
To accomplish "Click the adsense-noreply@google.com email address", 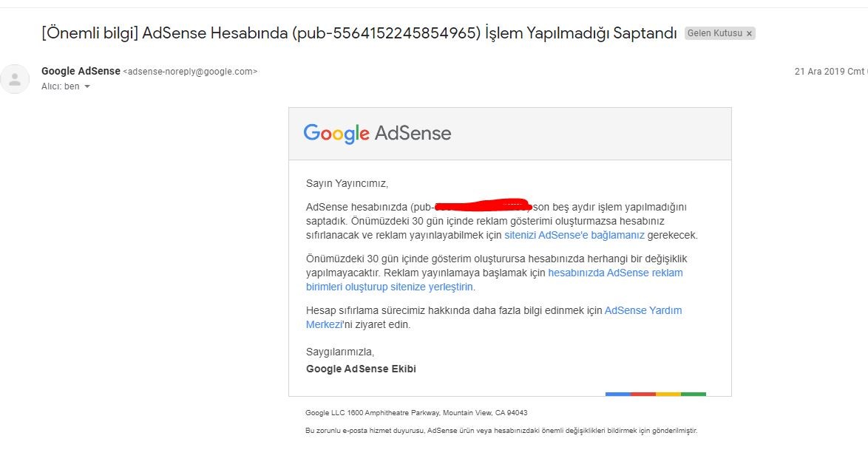I will coord(191,72).
